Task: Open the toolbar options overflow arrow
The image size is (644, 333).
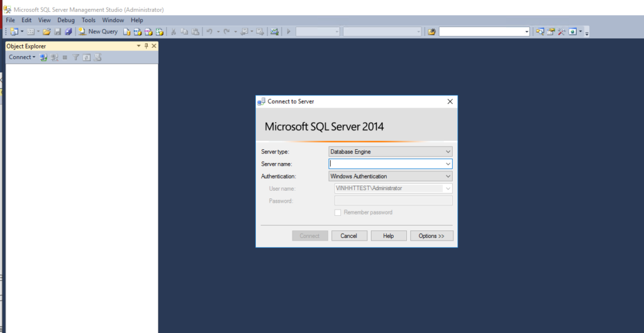Action: 587,33
